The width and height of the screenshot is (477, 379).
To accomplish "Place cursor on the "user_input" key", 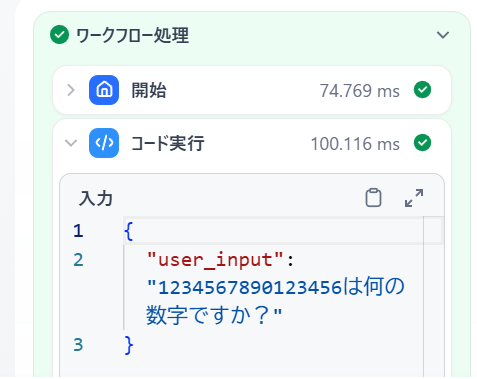I will tap(215, 260).
